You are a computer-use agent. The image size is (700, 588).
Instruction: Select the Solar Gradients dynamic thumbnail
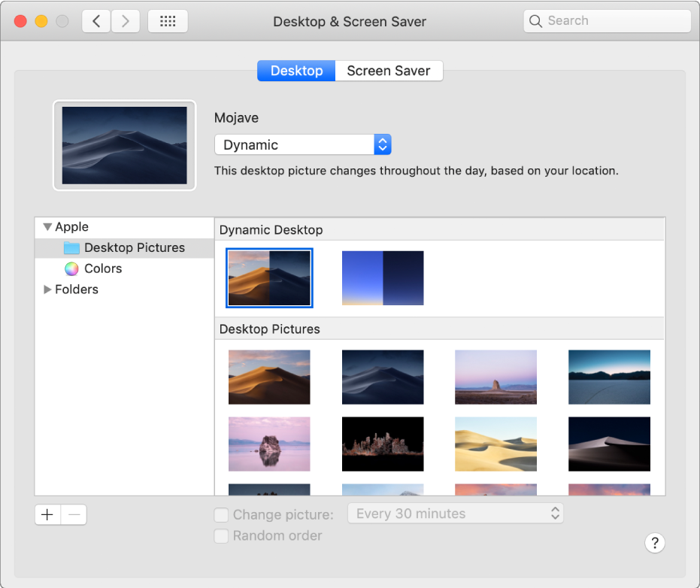coord(383,277)
